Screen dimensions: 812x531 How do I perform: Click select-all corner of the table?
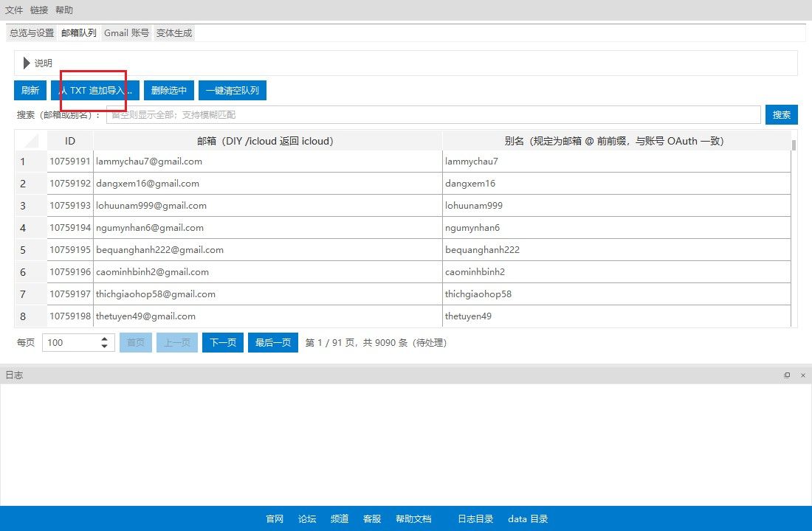point(31,141)
